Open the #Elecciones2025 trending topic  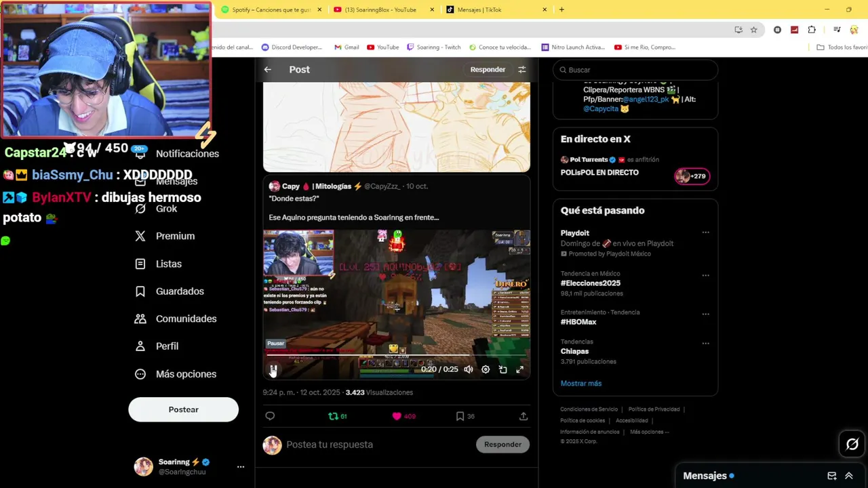(591, 283)
